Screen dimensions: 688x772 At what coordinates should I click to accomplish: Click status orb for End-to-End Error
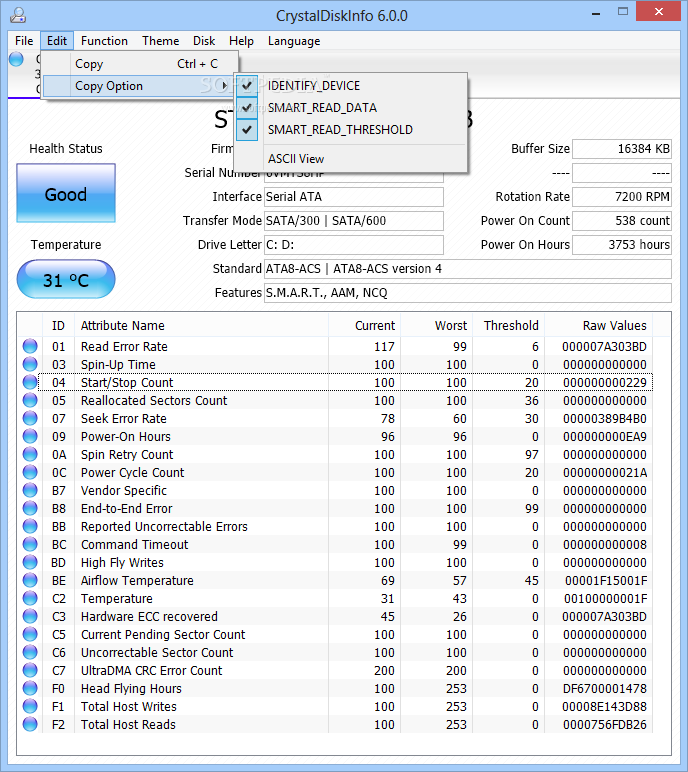point(30,508)
